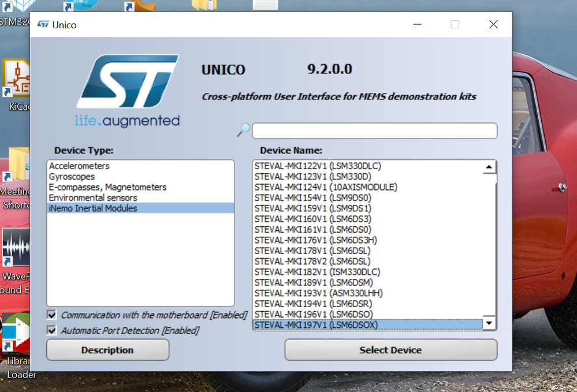Image resolution: width=577 pixels, height=392 pixels.
Task: Select Environmental sensors device type
Action: (140, 198)
